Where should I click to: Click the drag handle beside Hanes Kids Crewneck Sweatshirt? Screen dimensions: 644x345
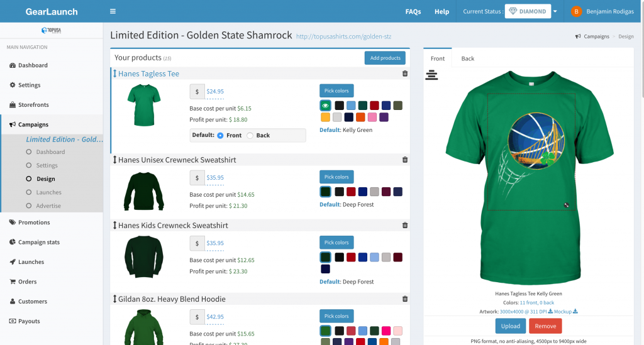tap(114, 226)
